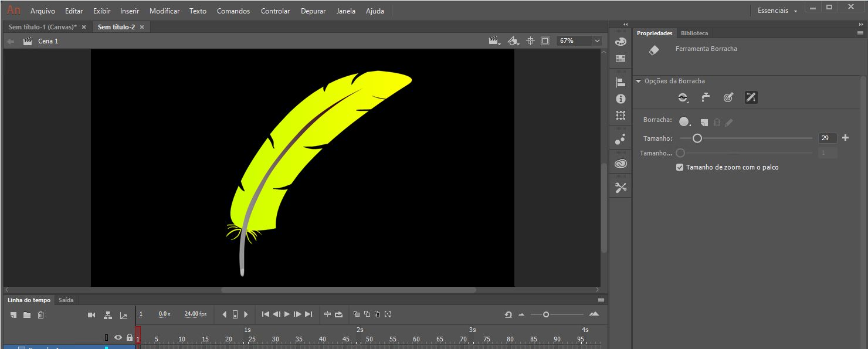Lock all layers with padlock icon

tap(130, 338)
